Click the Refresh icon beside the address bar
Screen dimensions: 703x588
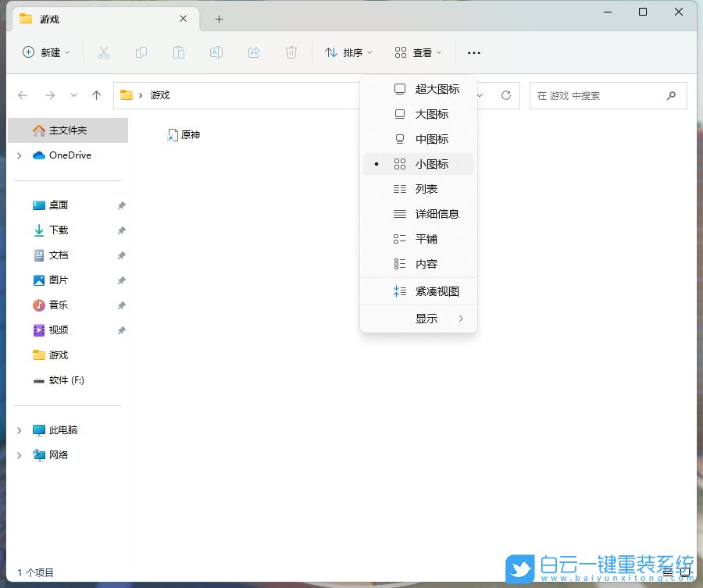click(x=505, y=95)
